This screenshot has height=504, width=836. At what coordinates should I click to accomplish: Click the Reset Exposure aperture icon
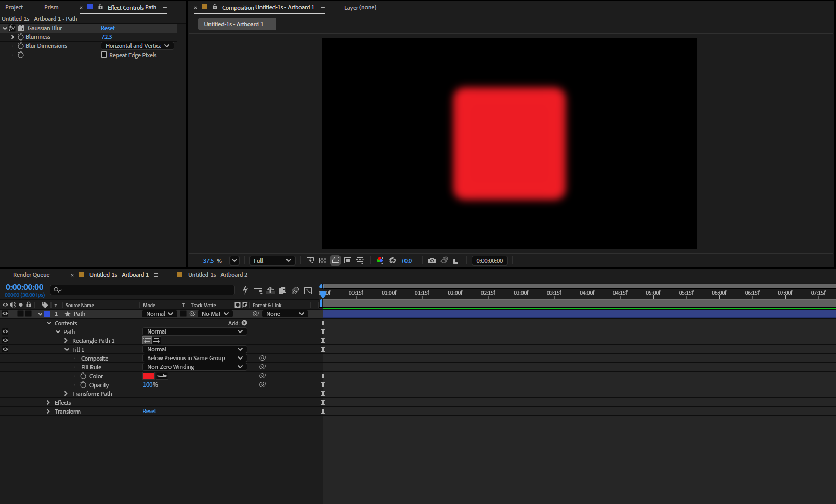(393, 260)
